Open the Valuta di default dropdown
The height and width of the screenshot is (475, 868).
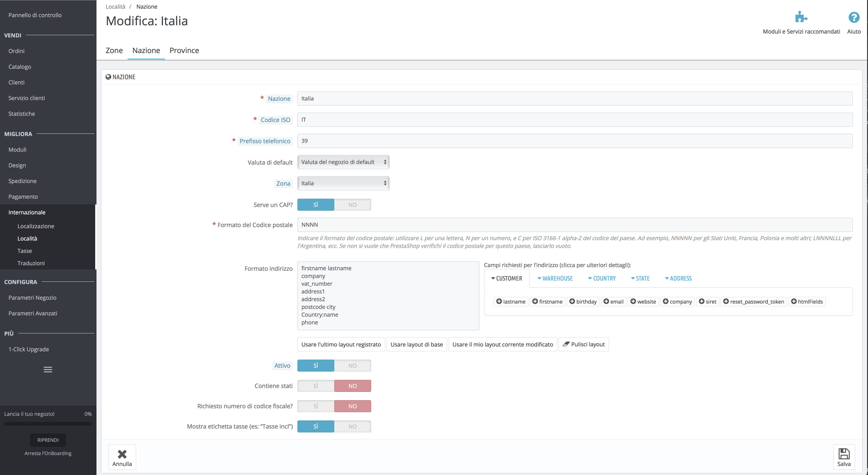pos(343,162)
